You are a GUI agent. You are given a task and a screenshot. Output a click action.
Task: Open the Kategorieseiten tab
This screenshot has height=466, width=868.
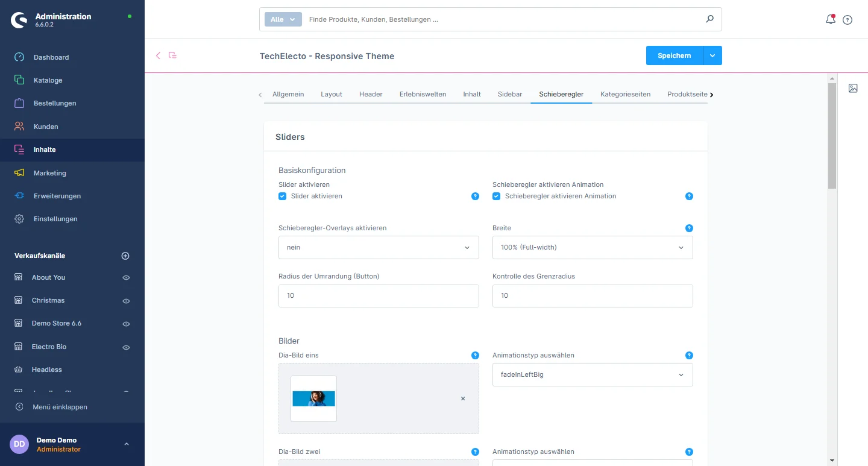click(625, 94)
